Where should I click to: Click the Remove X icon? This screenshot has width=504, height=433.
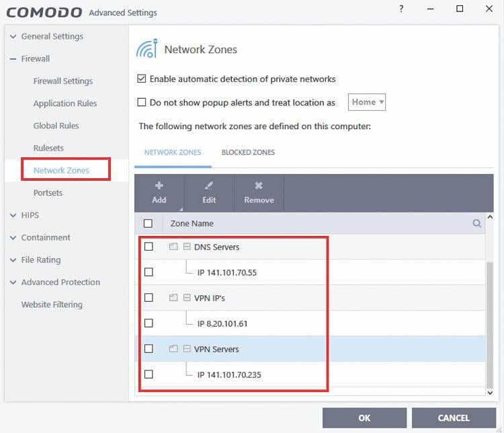(259, 186)
